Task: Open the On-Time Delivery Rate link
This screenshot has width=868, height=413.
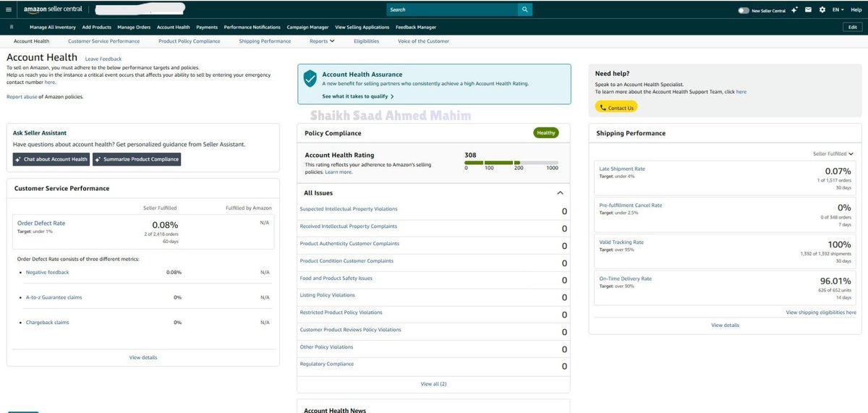Action: (626, 278)
